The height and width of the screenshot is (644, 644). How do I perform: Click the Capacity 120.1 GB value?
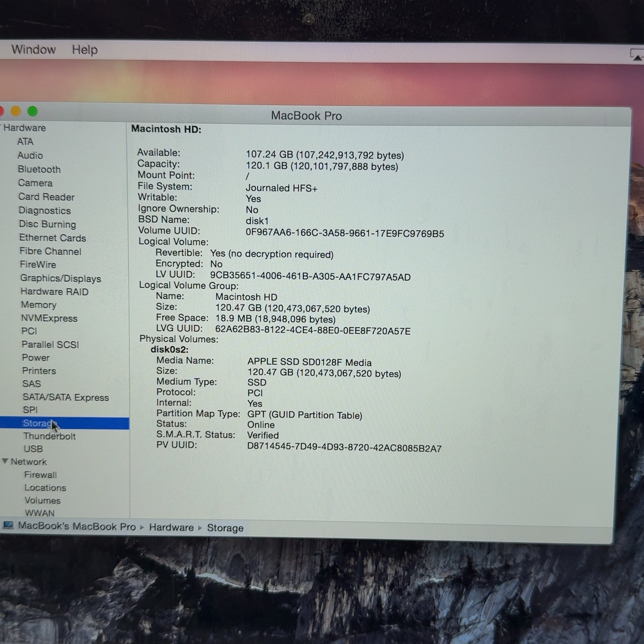tap(322, 166)
